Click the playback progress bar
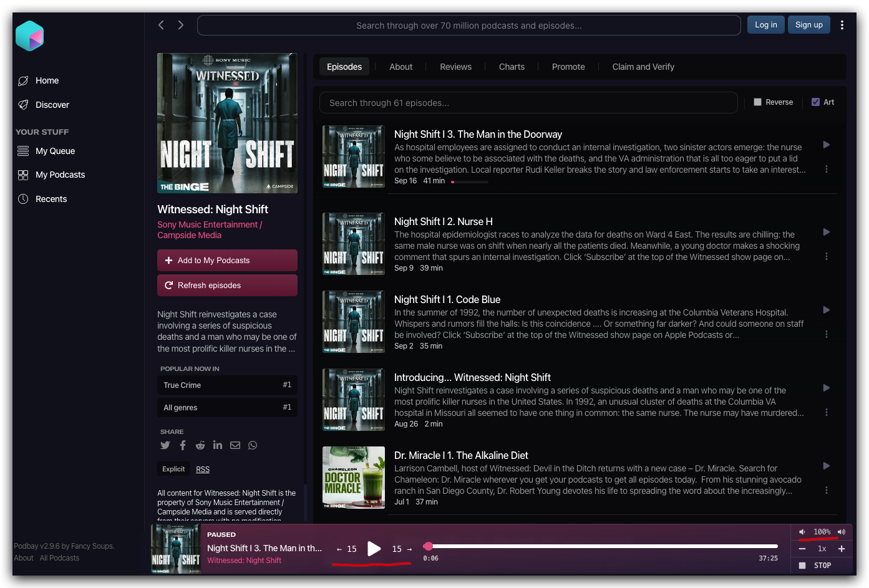This screenshot has height=588, width=869. tap(601, 546)
